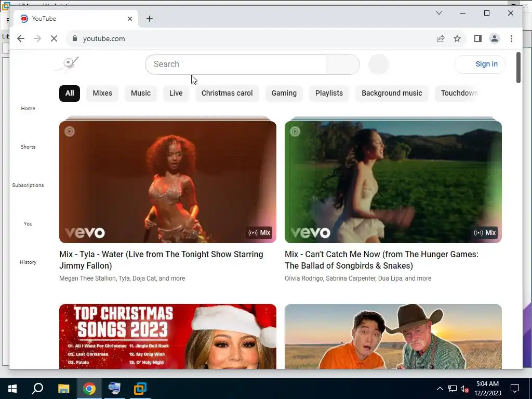Open Chrome side panel icon
The image size is (532, 399).
tap(478, 38)
